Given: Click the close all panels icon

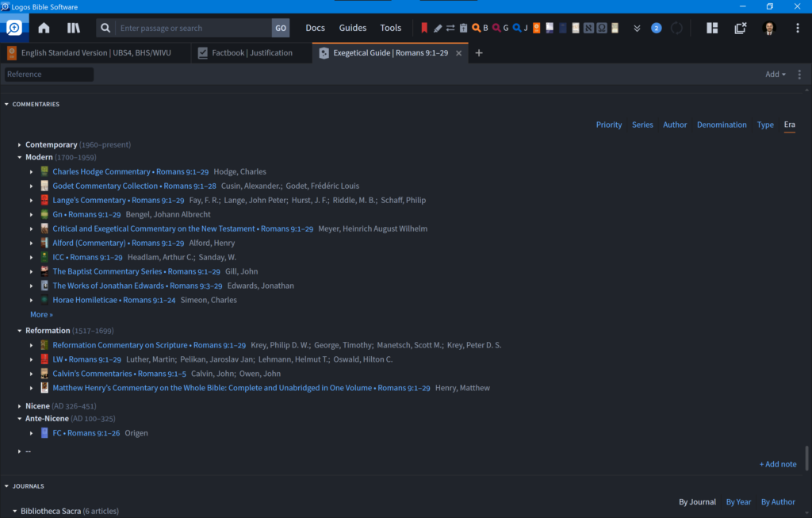Looking at the screenshot, I should (x=741, y=28).
